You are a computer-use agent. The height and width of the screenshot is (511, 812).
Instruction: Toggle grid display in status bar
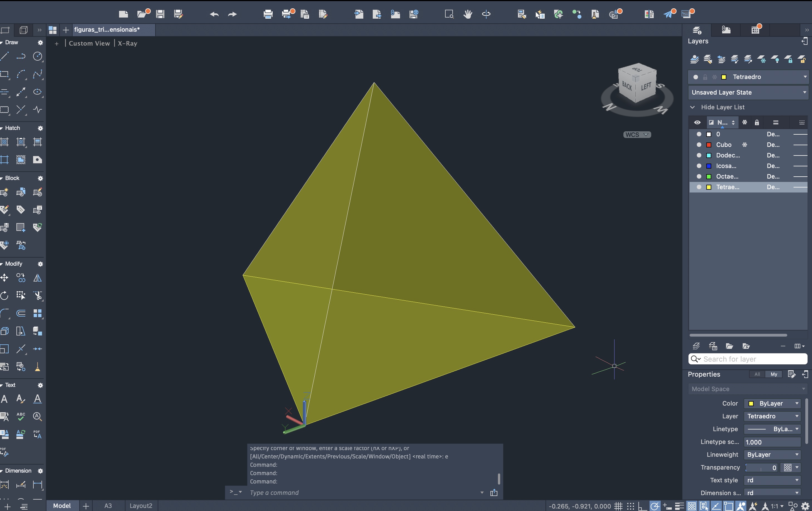(618, 506)
